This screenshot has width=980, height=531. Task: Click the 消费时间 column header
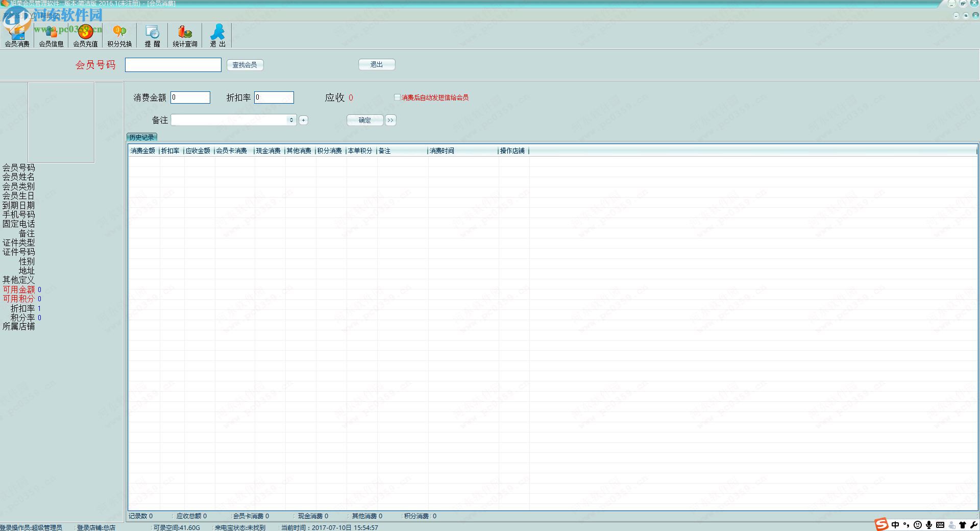click(x=462, y=151)
